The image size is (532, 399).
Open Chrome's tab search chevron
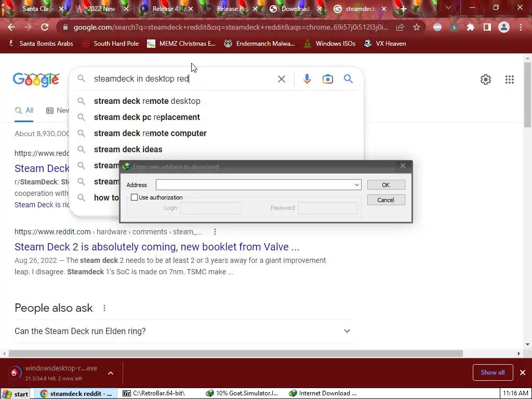coord(448,7)
